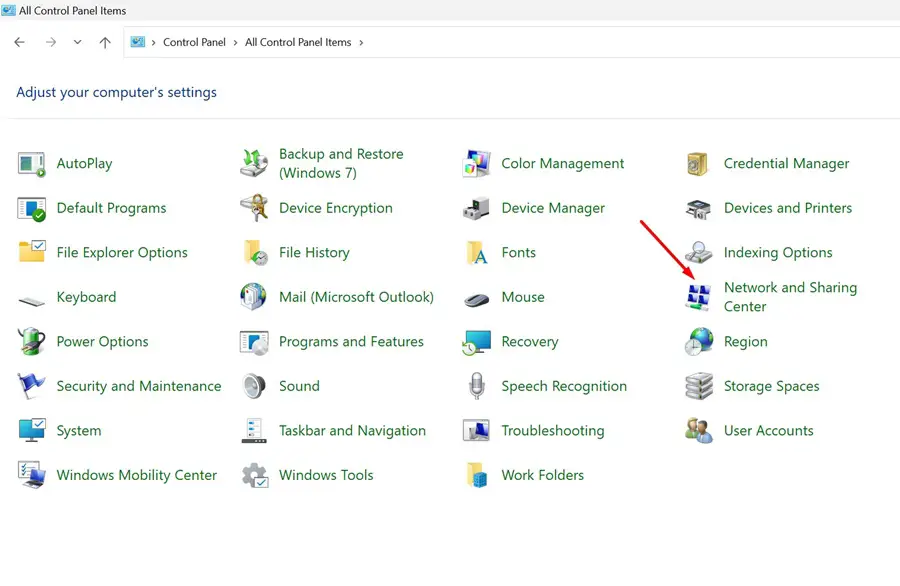The width and height of the screenshot is (900, 586).
Task: Click the User Accounts icon
Action: tap(699, 430)
